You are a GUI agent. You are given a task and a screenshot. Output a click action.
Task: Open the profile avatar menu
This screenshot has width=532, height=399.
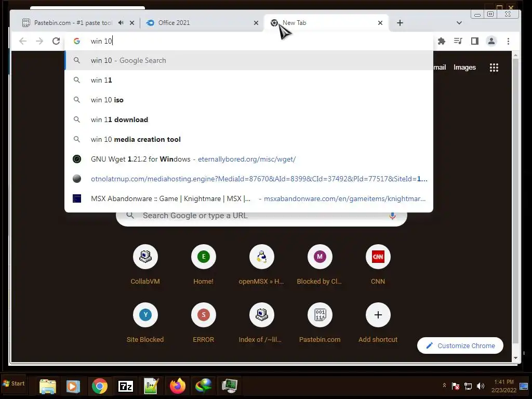pyautogui.click(x=491, y=41)
